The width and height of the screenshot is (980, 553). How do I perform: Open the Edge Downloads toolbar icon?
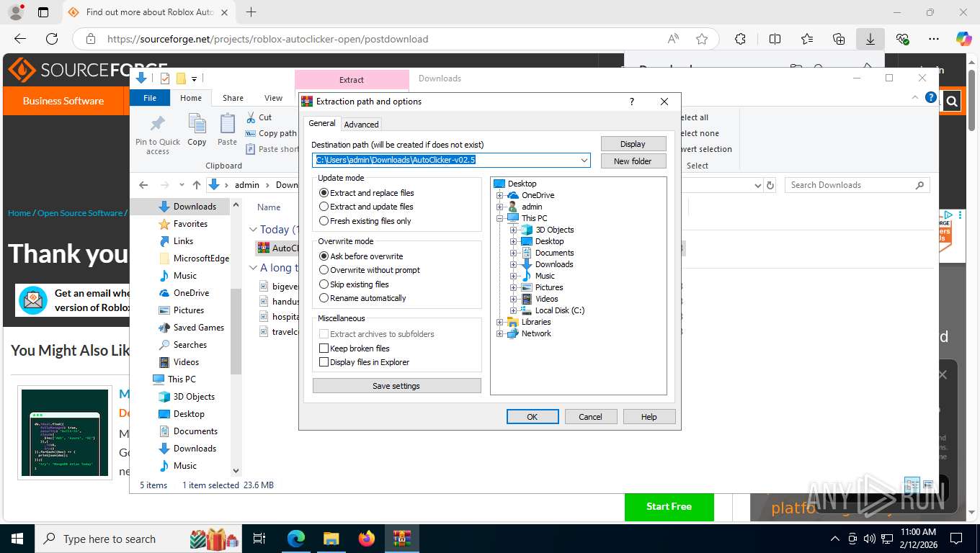(x=870, y=39)
